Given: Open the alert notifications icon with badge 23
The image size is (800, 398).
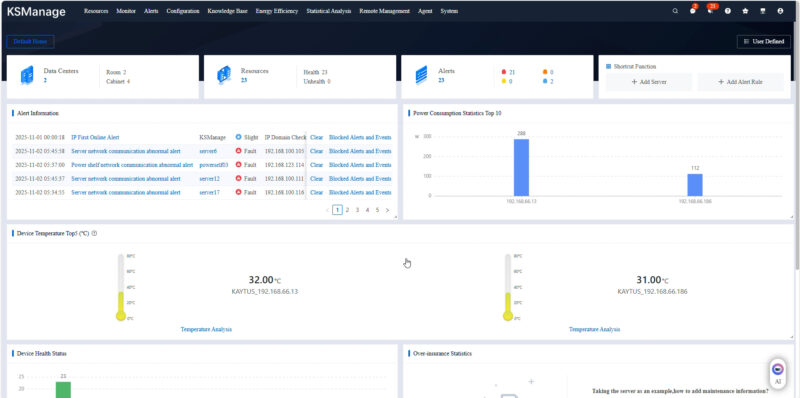Looking at the screenshot, I should tap(710, 11).
